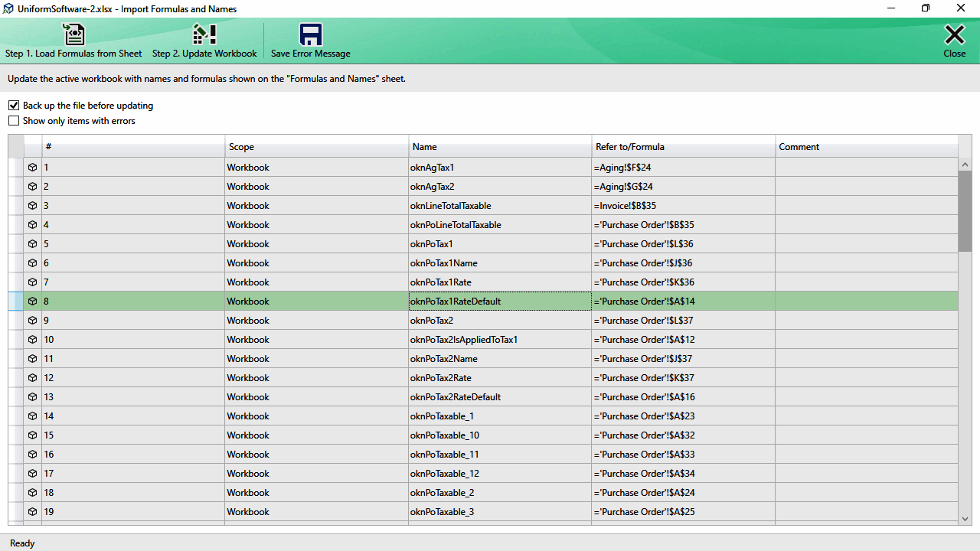Click the Name column header

coord(500,147)
